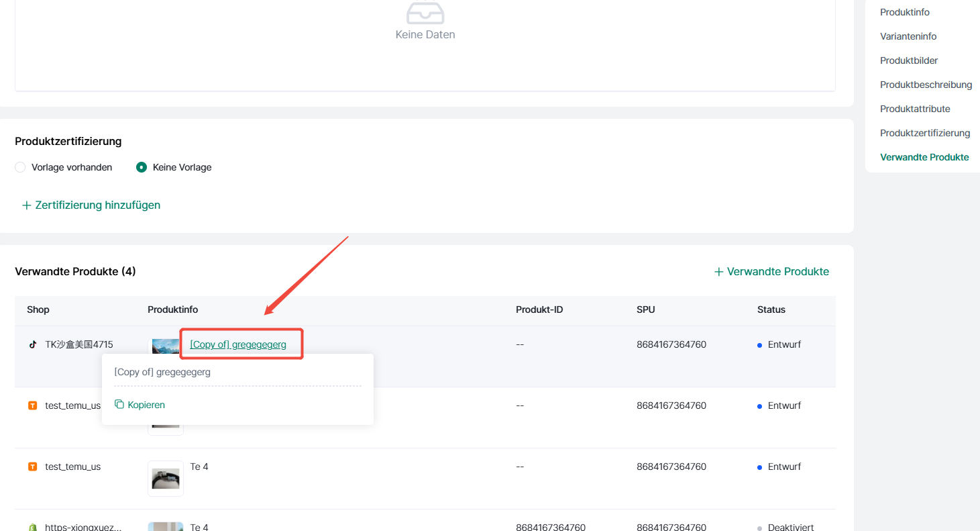Screen dimensions: 980x531
Task: Jump to Varianteninfo section in sidebar
Action: [908, 36]
